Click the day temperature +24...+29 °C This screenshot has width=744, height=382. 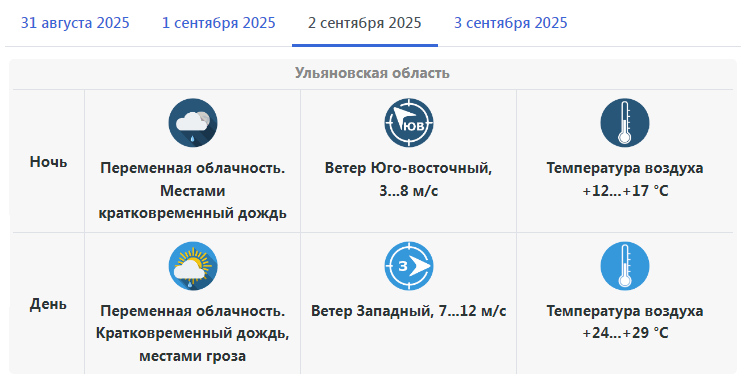tap(625, 333)
